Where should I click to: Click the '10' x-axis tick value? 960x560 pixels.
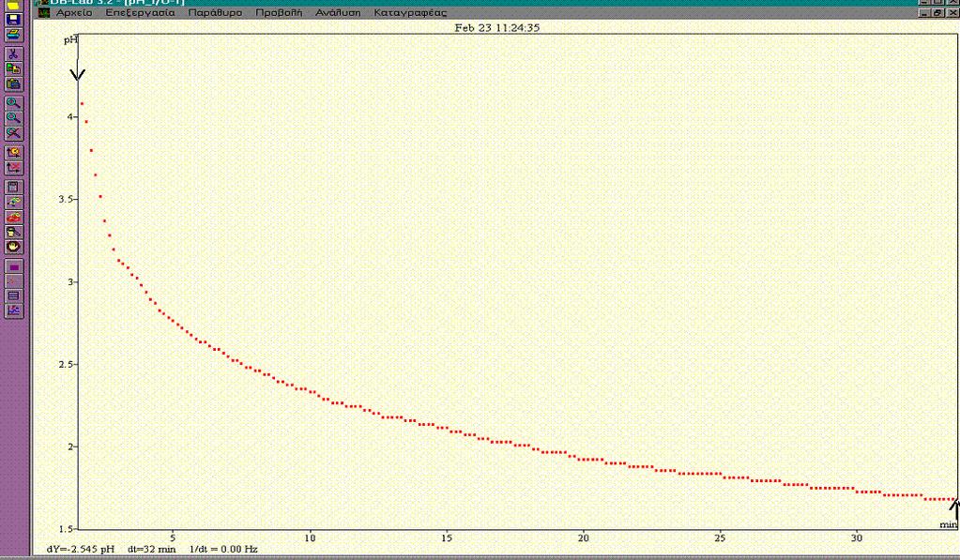(x=310, y=538)
